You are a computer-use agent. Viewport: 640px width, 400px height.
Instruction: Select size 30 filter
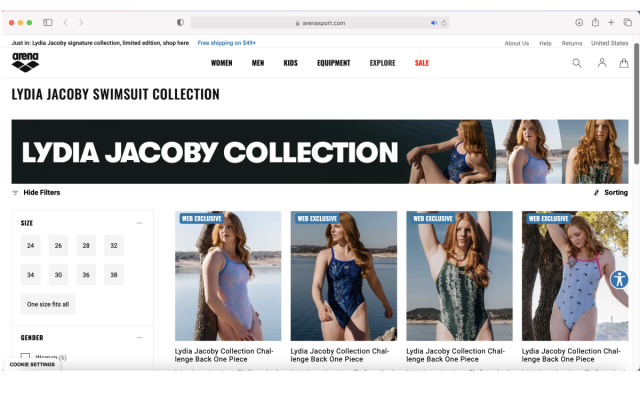point(58,275)
